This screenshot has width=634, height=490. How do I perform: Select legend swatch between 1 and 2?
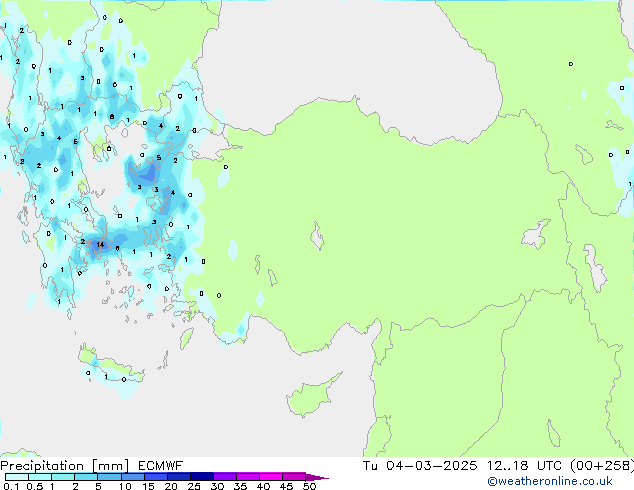[x=63, y=477]
